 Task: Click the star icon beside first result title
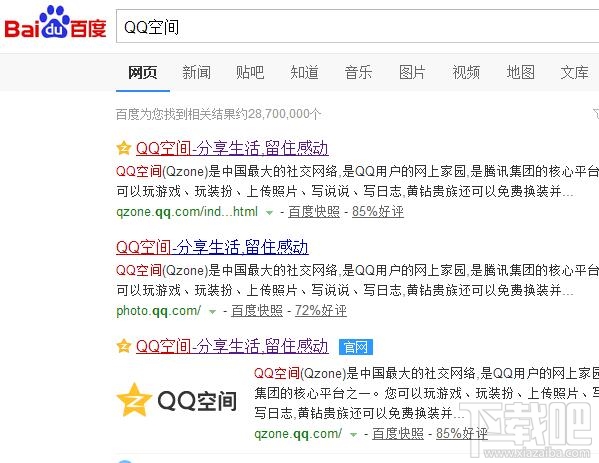coord(123,148)
